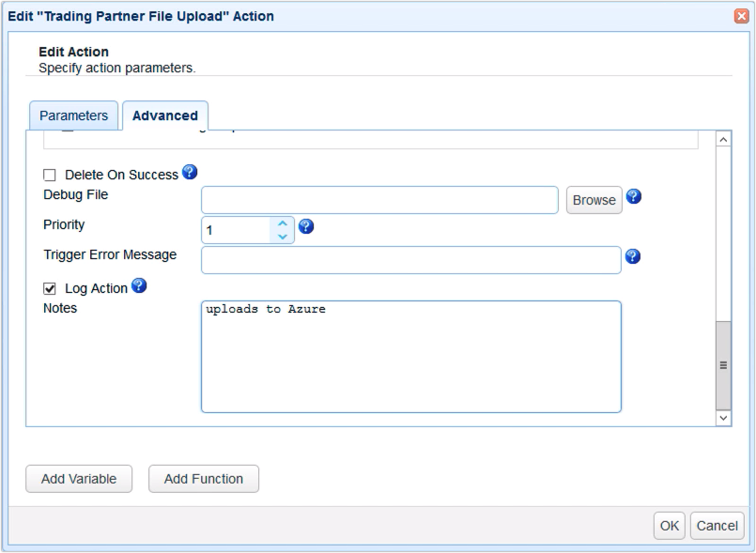Image resolution: width=756 pixels, height=553 pixels.
Task: Open help for Trigger Error Message
Action: pos(632,256)
